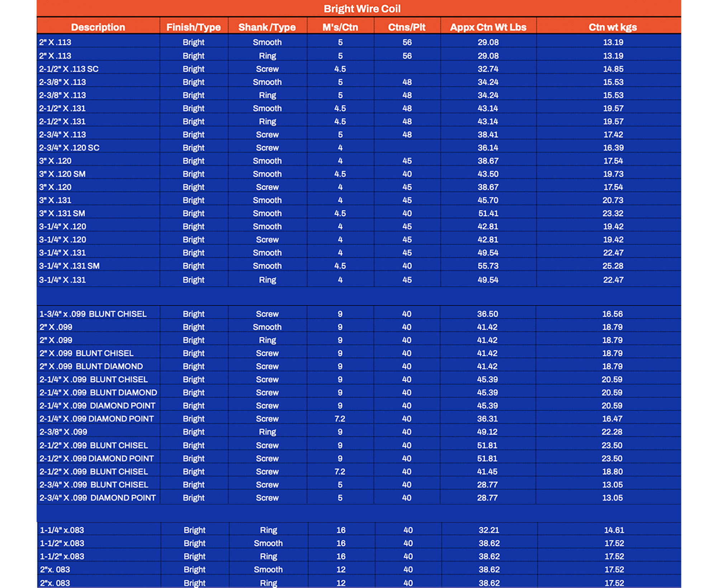Select the 2-1/2" X .113 SC description cell
Screen dimensions: 718x588
(x=69, y=69)
